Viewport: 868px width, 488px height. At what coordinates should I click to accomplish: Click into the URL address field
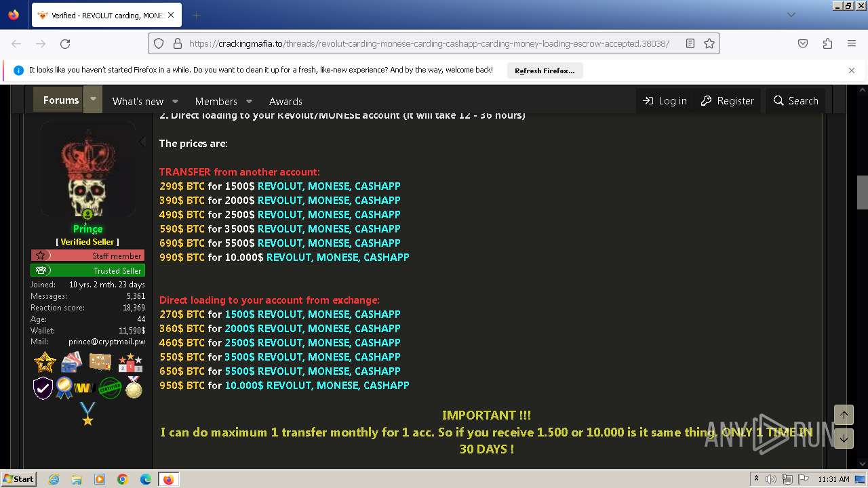pos(429,43)
